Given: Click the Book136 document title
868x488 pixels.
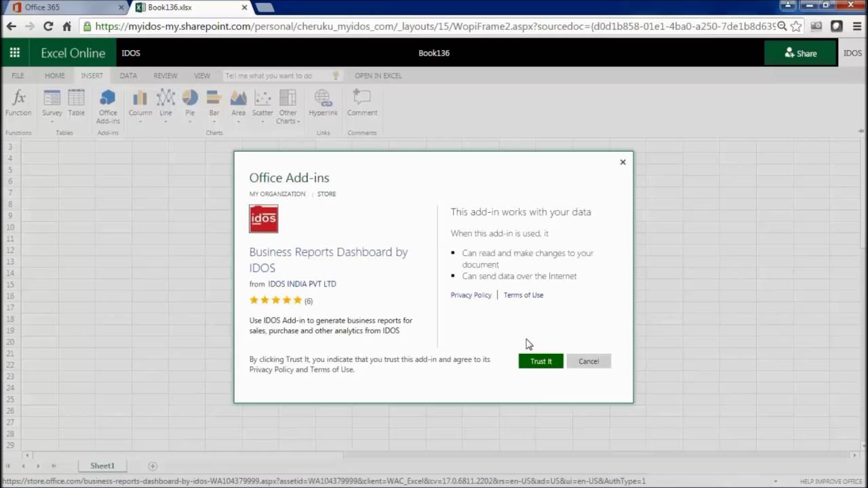Looking at the screenshot, I should tap(434, 53).
